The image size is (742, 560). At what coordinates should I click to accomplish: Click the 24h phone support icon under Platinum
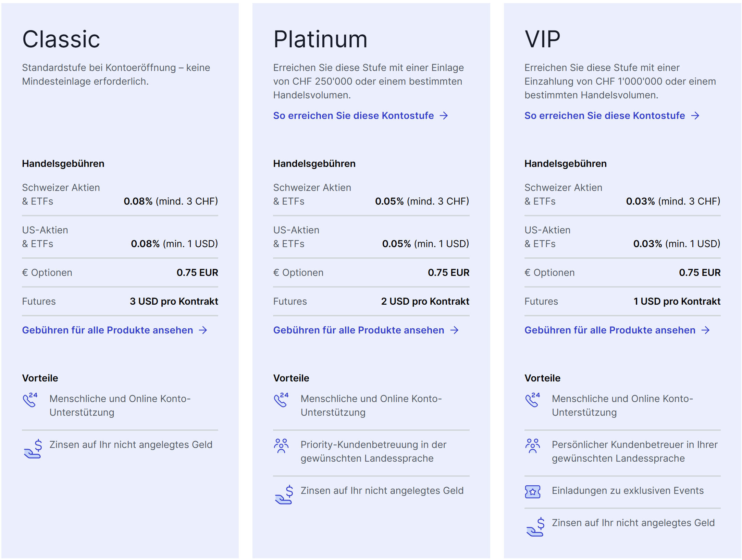tap(281, 400)
